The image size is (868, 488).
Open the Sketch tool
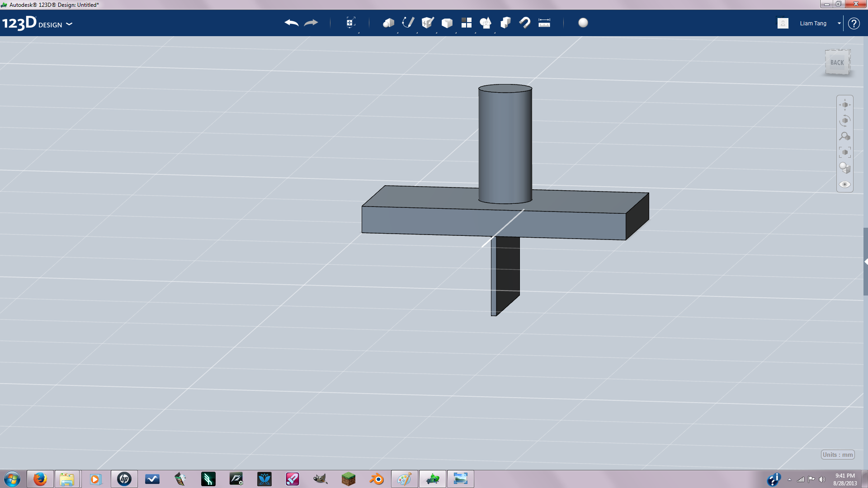pyautogui.click(x=408, y=23)
